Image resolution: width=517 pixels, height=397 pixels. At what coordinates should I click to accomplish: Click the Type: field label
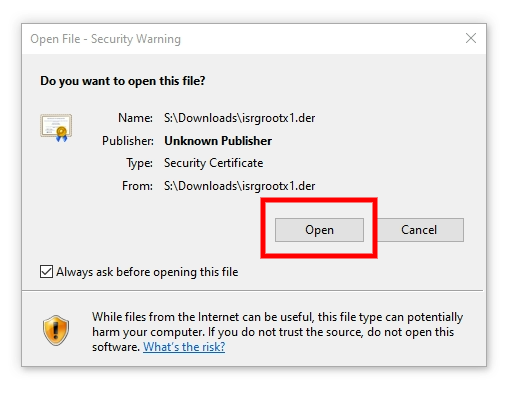click(x=139, y=163)
